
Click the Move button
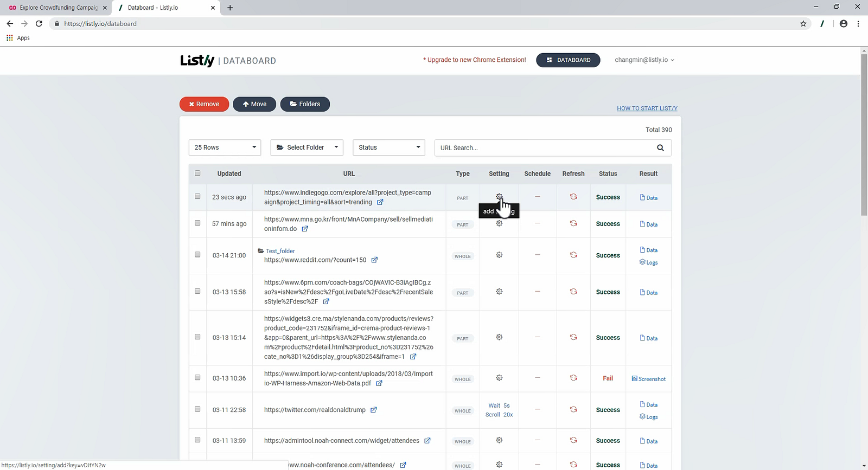[254, 104]
